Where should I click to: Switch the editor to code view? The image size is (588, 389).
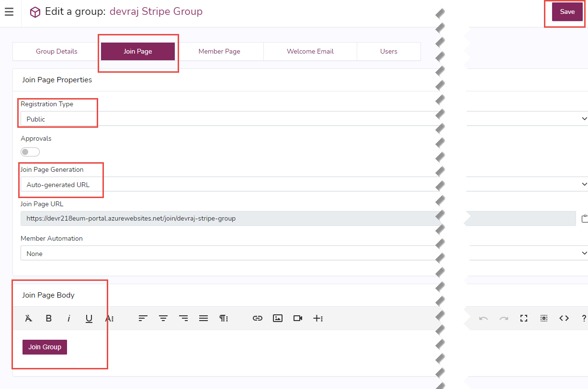click(x=564, y=318)
